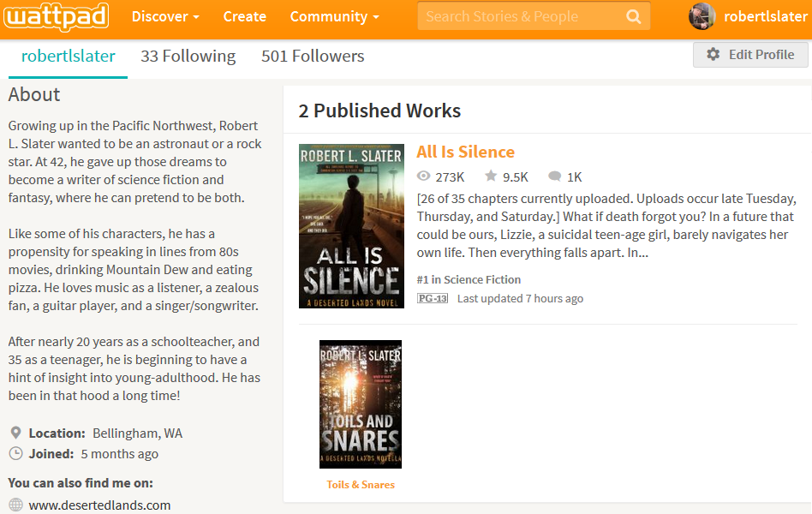Click the bio paragraph starting 'After nearly 20 years'
This screenshot has width=812, height=514.
coord(134,368)
